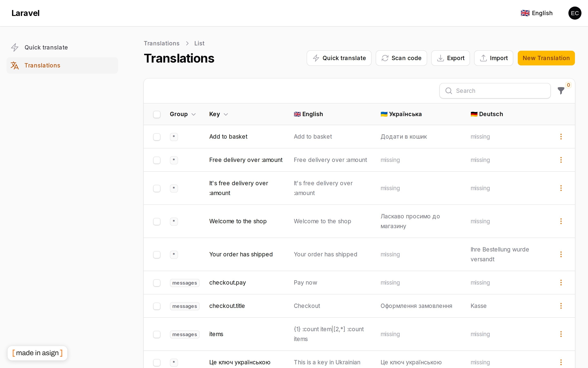The height and width of the screenshot is (368, 588).
Task: Click the made in asign badge
Action: pyautogui.click(x=37, y=353)
